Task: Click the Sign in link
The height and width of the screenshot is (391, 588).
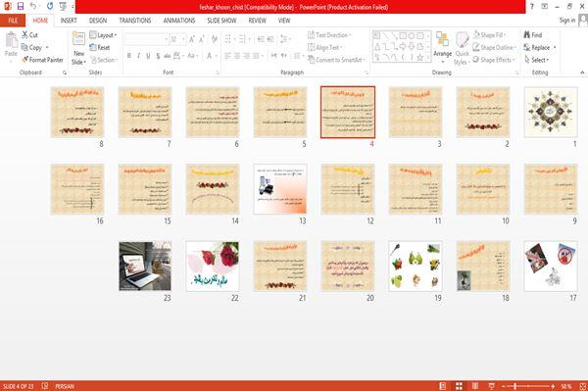Action: pos(567,21)
